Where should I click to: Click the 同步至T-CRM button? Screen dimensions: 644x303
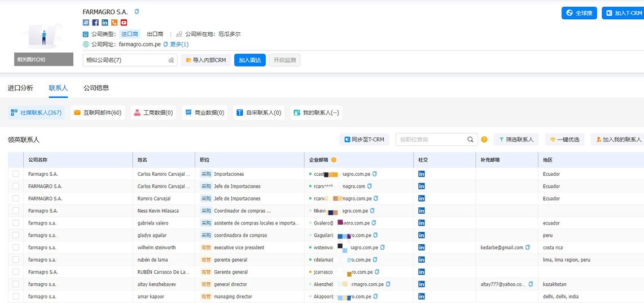tap(364, 140)
